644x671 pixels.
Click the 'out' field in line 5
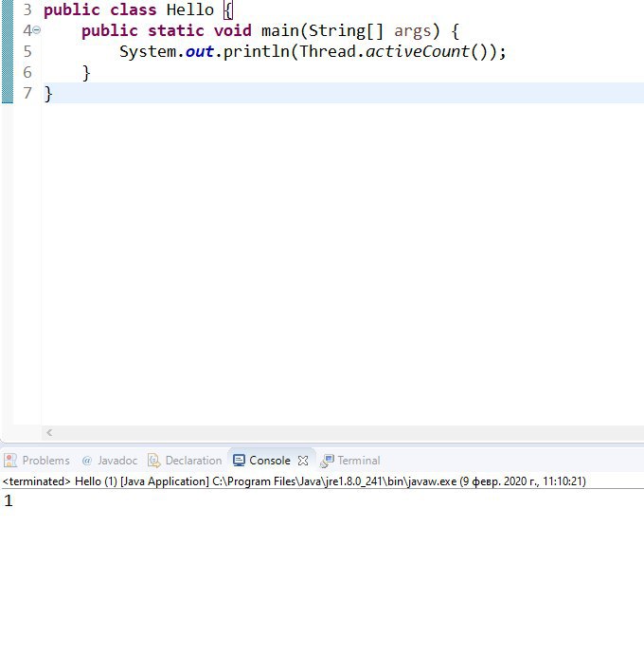pos(199,51)
